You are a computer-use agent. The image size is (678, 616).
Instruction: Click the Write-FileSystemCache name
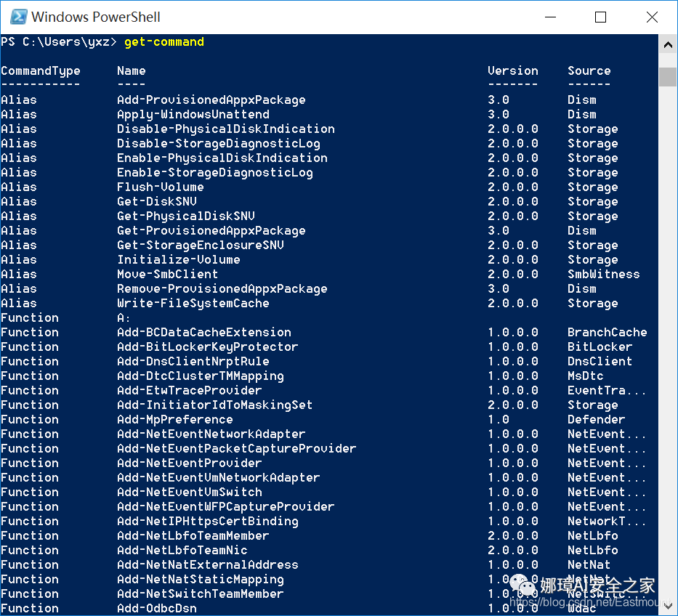pos(193,304)
